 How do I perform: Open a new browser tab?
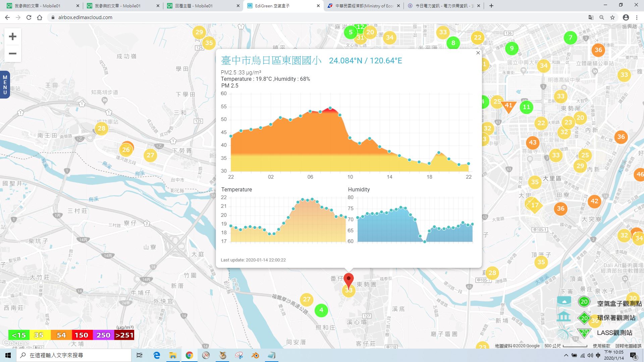coord(491,6)
